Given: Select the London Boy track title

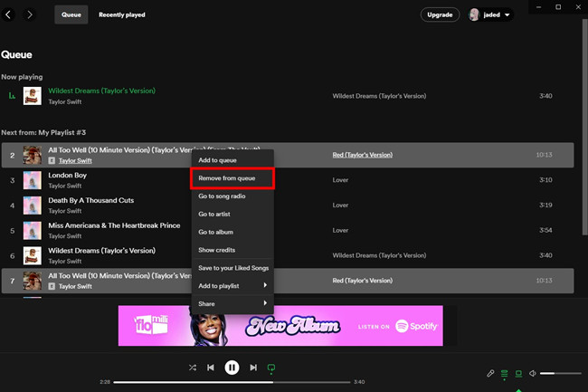Looking at the screenshot, I should pos(68,176).
